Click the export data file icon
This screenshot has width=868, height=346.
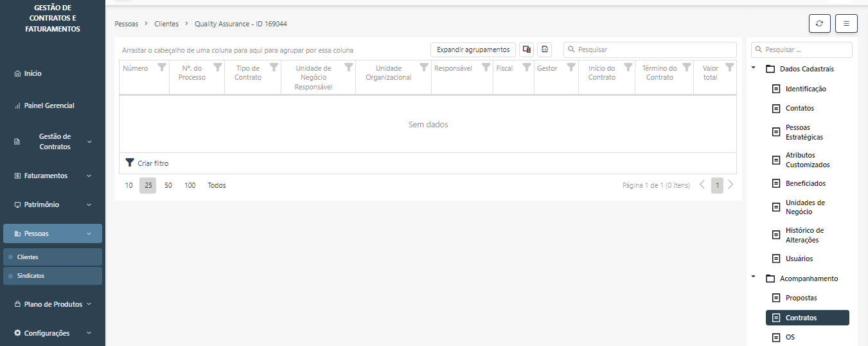(x=544, y=50)
